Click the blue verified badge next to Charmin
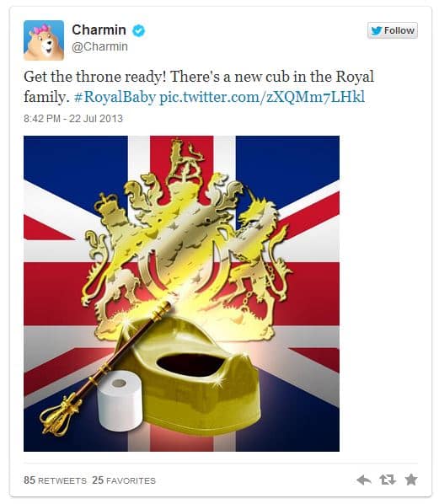439x504 pixels. (x=138, y=30)
